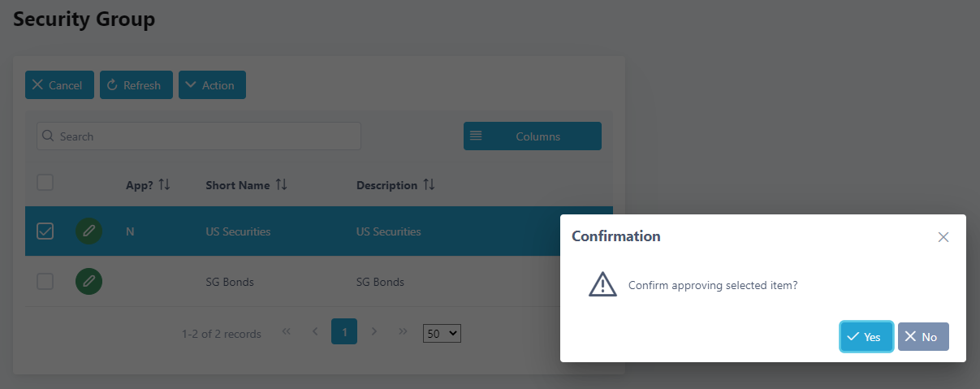The height and width of the screenshot is (389, 980).
Task: Open the Columns chooser button
Action: click(x=532, y=136)
